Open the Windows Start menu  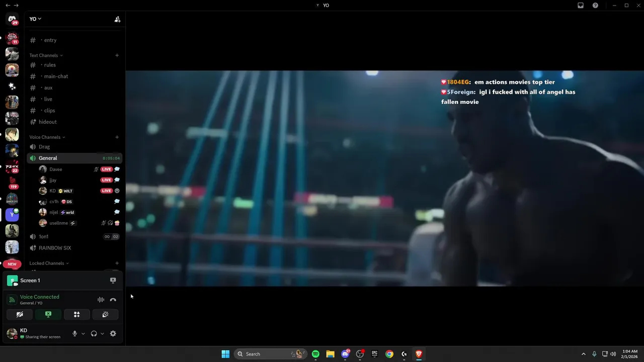pos(225,354)
